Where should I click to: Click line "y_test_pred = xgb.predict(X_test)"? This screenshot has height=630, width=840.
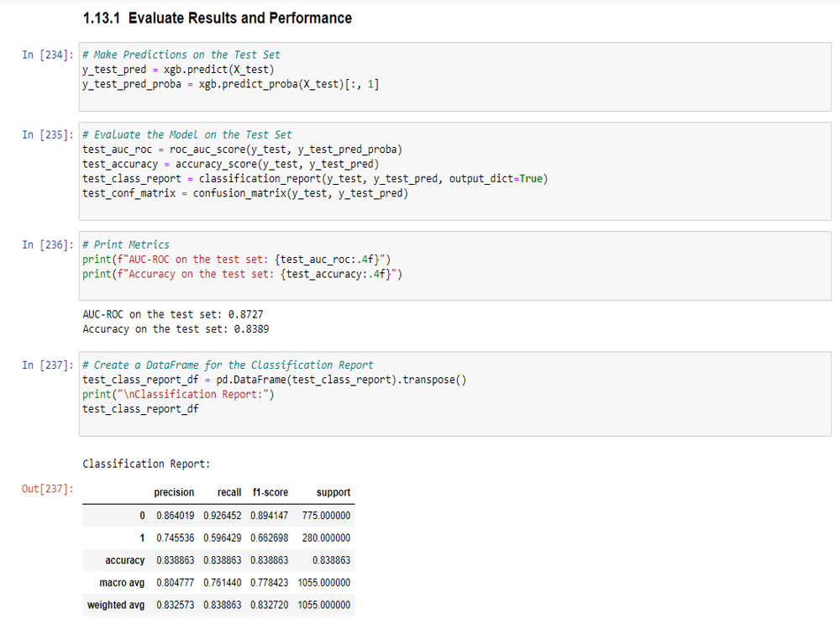tap(178, 69)
